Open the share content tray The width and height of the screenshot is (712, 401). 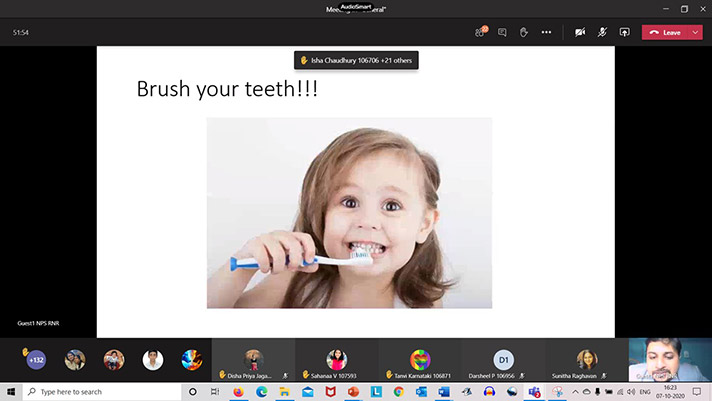pyautogui.click(x=625, y=32)
